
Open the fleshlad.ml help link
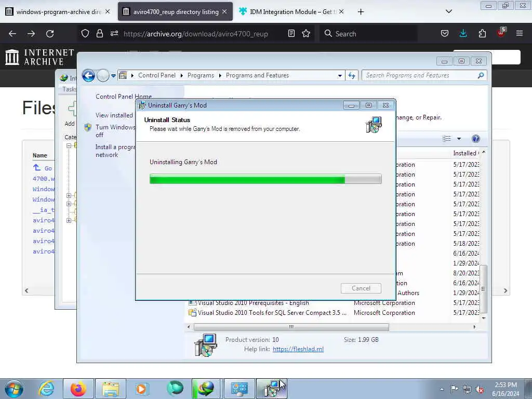298,349
